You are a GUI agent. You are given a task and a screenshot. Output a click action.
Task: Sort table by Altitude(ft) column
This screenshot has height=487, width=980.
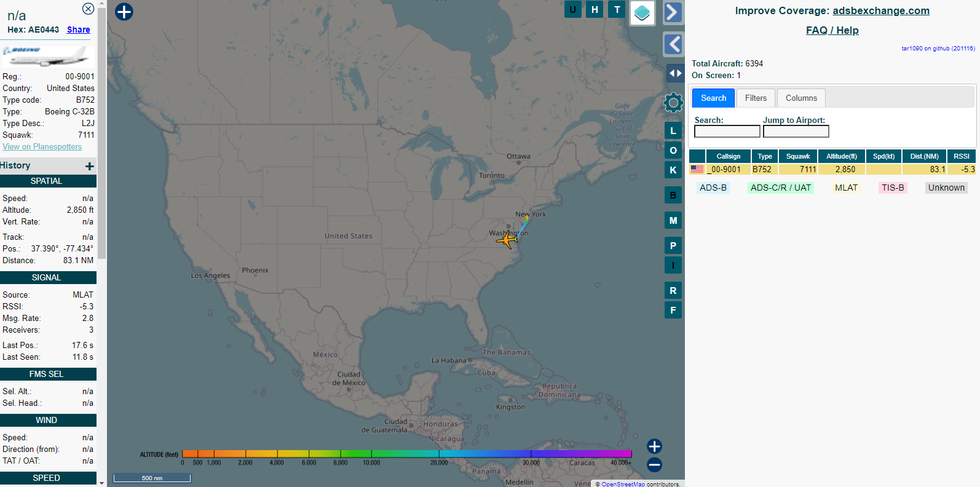[842, 156]
